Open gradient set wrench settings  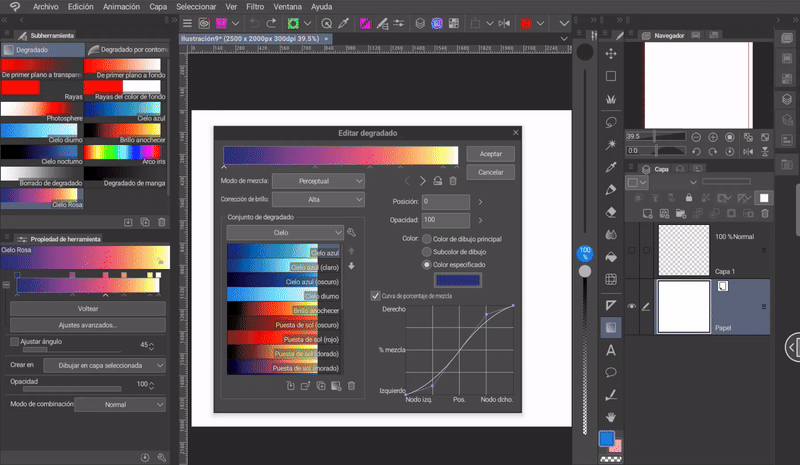point(352,232)
